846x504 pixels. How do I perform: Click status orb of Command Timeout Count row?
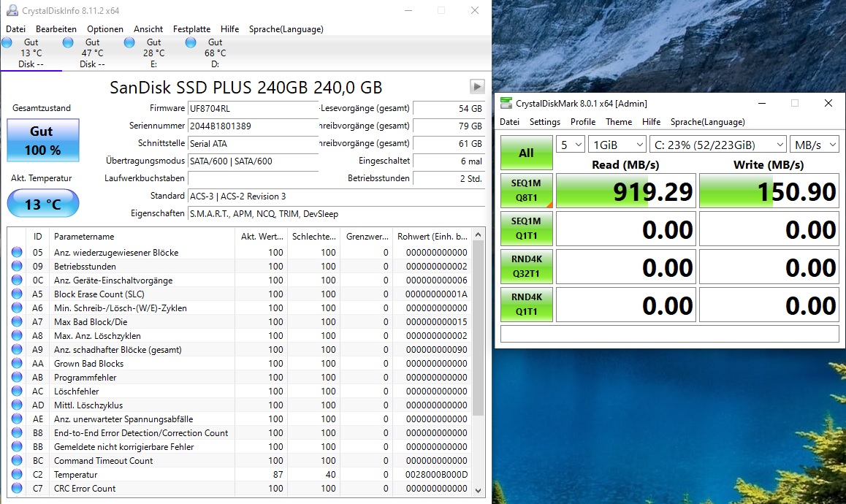pyautogui.click(x=17, y=460)
